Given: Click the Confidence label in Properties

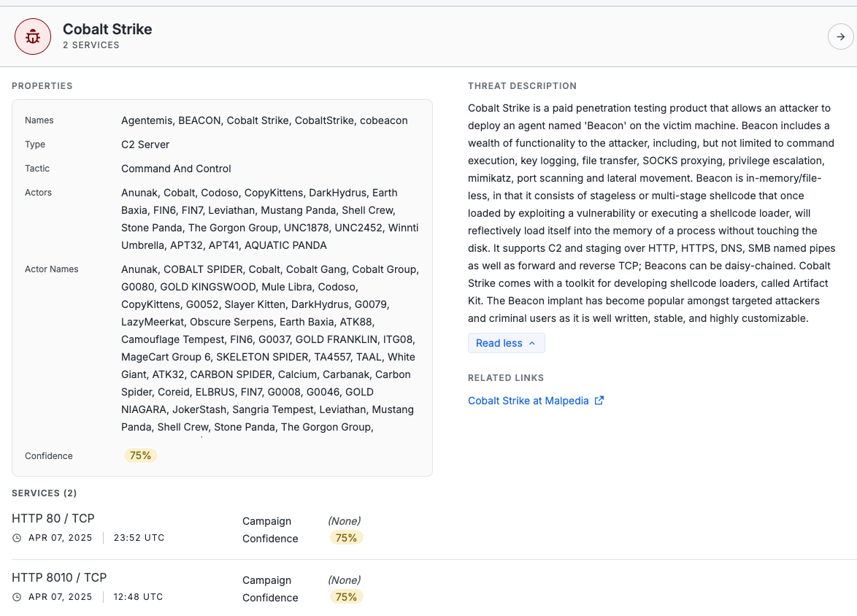Looking at the screenshot, I should [49, 456].
